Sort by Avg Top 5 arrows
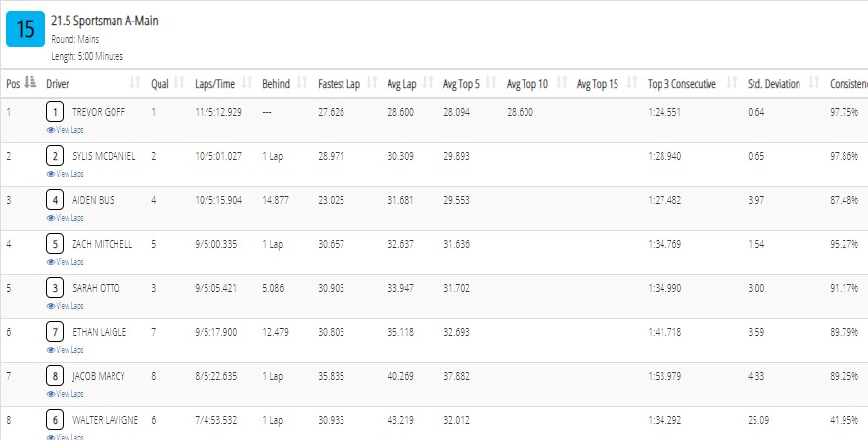 [x=491, y=83]
